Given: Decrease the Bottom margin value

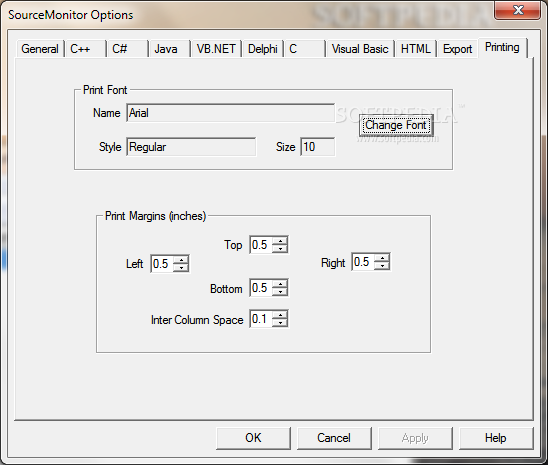Looking at the screenshot, I should click(280, 292).
